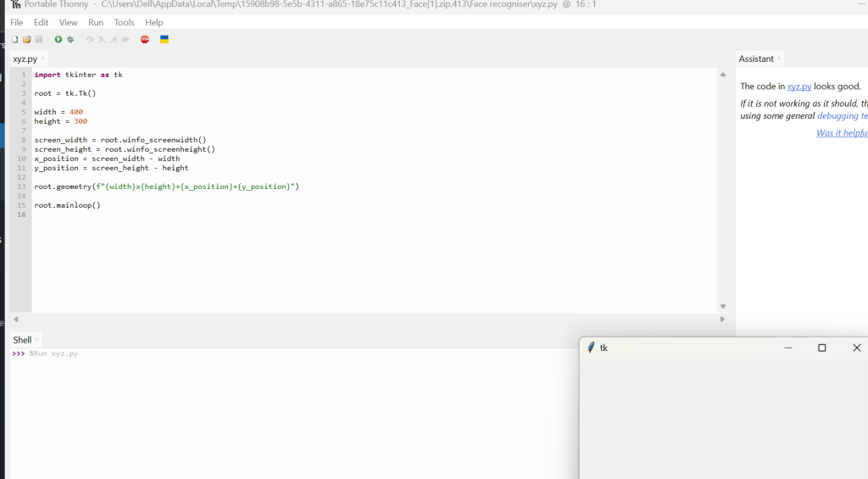
Task: Select the Shell panel tab
Action: coord(22,340)
